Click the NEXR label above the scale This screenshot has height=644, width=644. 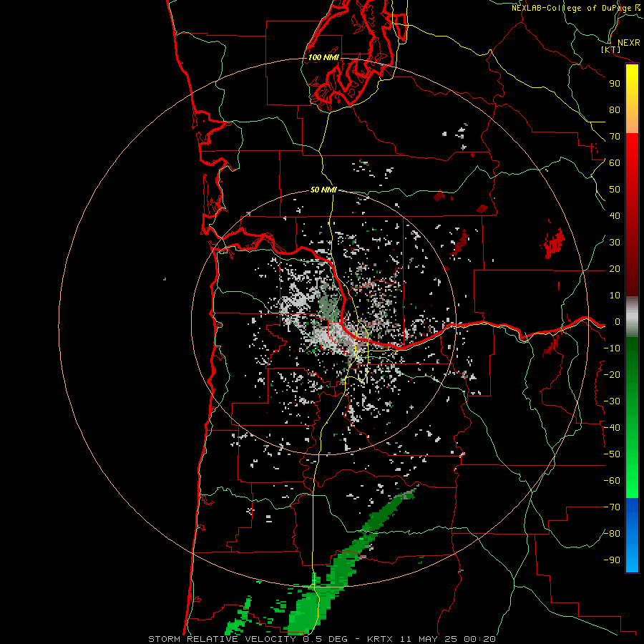[x=629, y=43]
